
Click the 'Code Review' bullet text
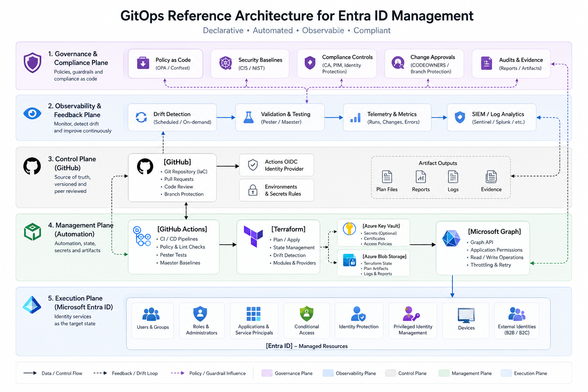[x=178, y=187]
